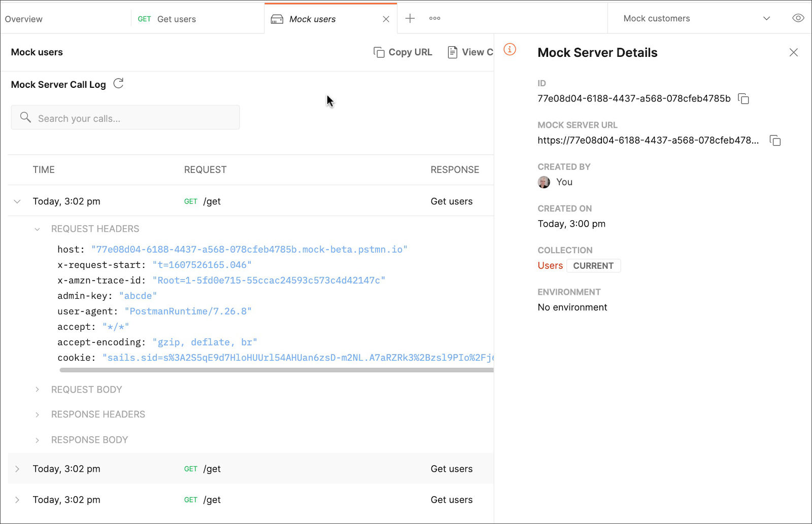812x524 pixels.
Task: Open the tab options ellipsis menu
Action: click(435, 18)
